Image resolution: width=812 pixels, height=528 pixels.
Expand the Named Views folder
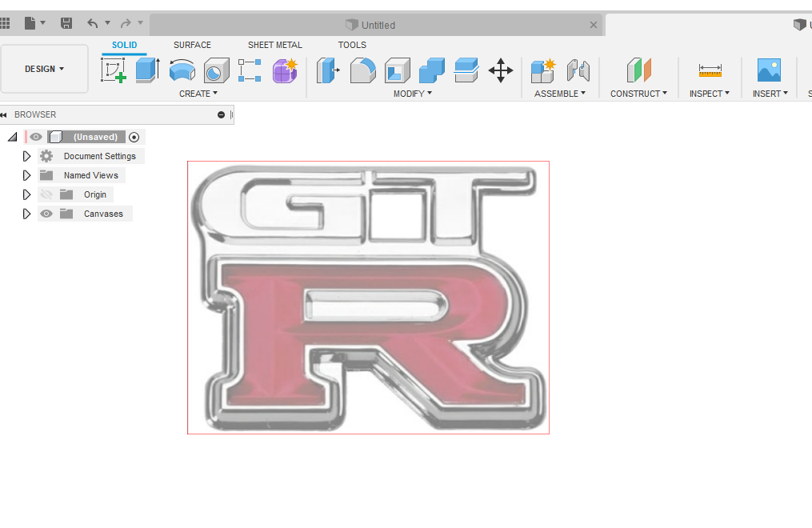click(26, 175)
